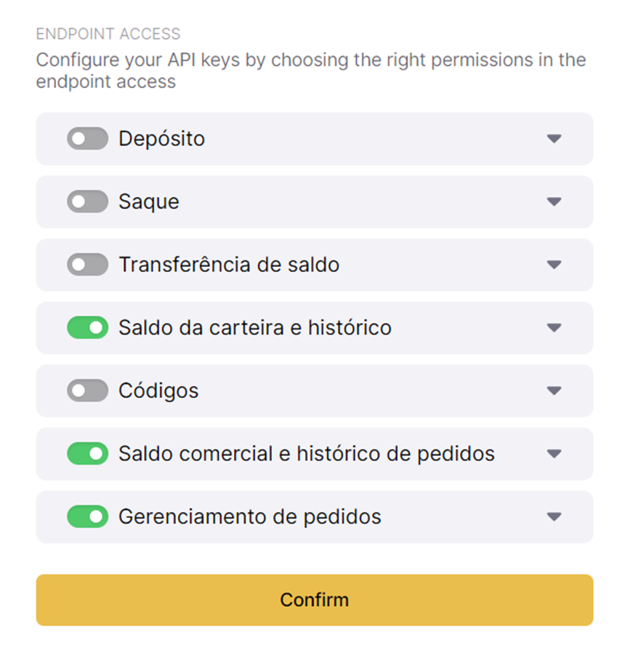Open Saldo comercial e histórico de pedidos arrow
644x659 pixels.
tap(554, 454)
